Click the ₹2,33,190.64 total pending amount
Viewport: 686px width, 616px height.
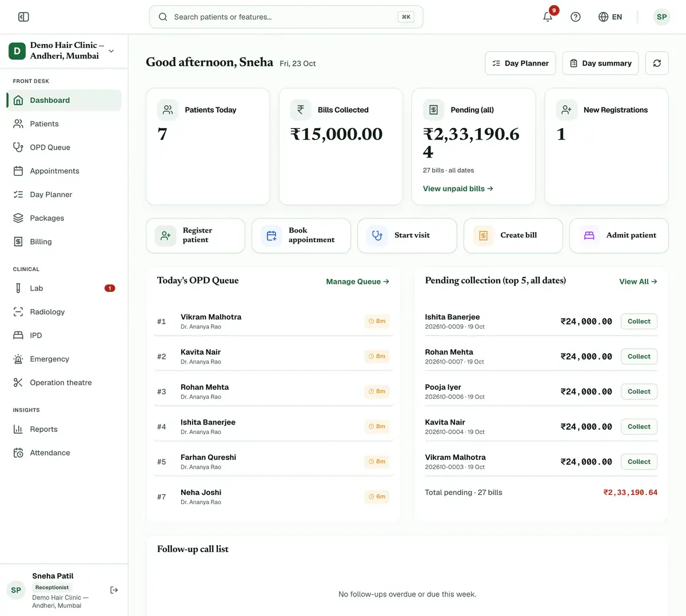pos(631,493)
